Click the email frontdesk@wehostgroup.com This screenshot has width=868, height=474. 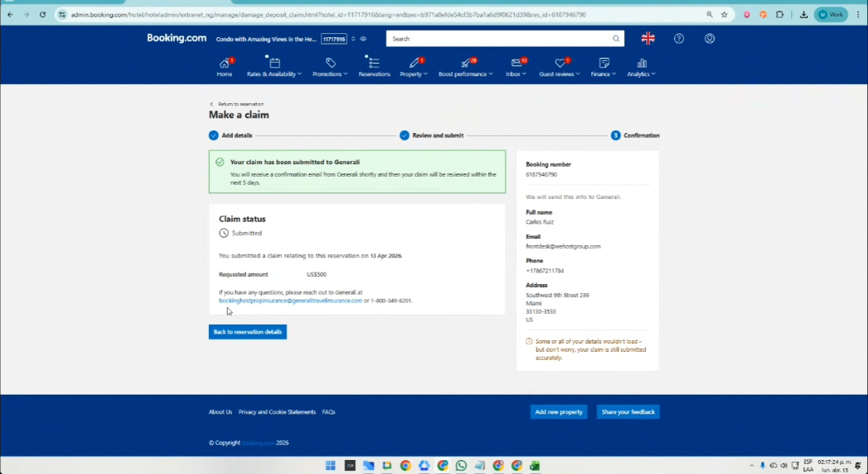563,246
